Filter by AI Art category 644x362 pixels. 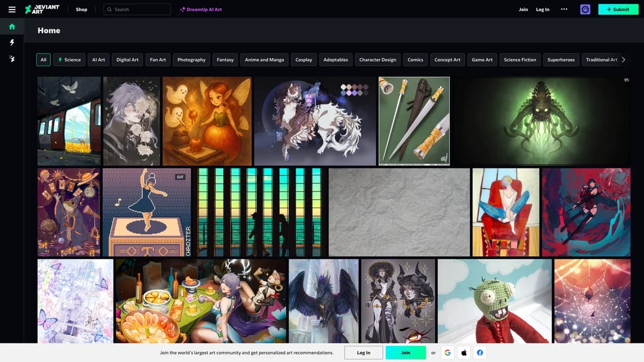coord(99,60)
